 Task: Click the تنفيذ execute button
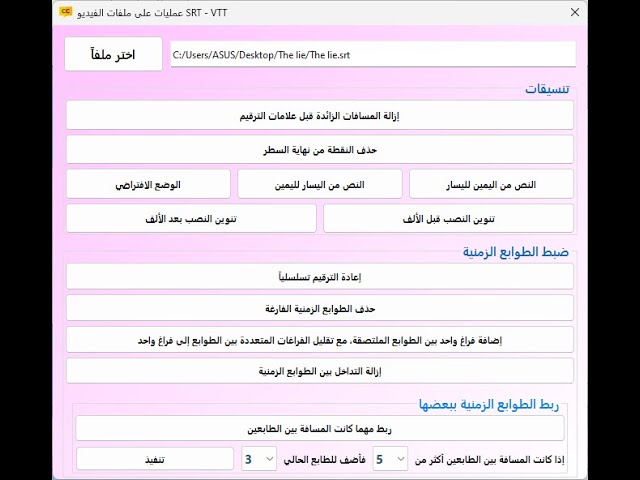[x=155, y=459]
